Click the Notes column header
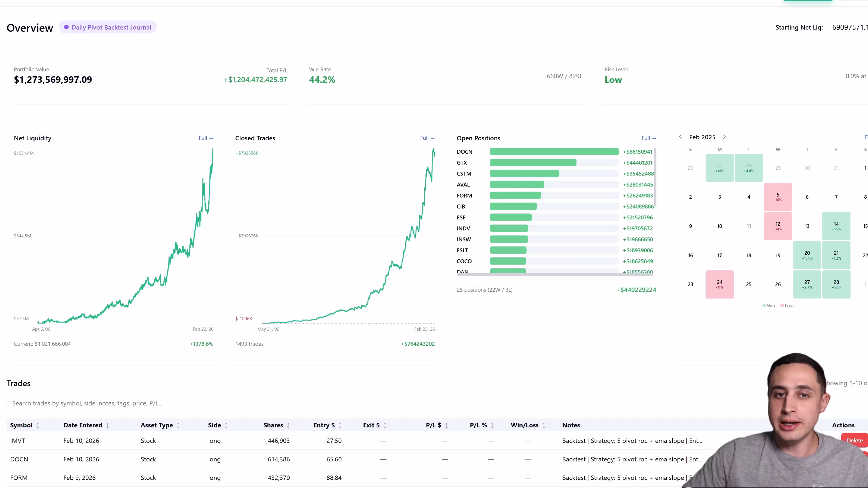 [x=571, y=425]
